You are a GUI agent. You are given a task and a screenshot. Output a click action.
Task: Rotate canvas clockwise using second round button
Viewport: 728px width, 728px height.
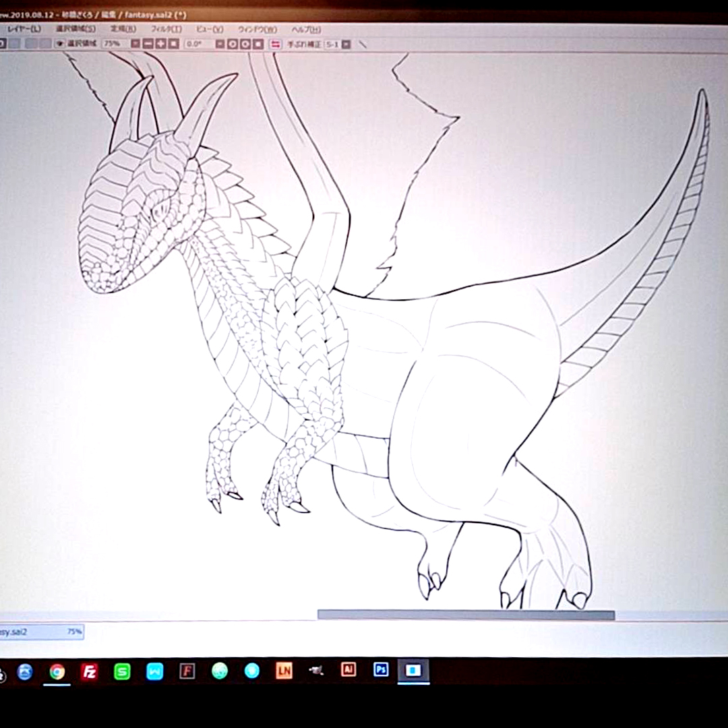245,44
